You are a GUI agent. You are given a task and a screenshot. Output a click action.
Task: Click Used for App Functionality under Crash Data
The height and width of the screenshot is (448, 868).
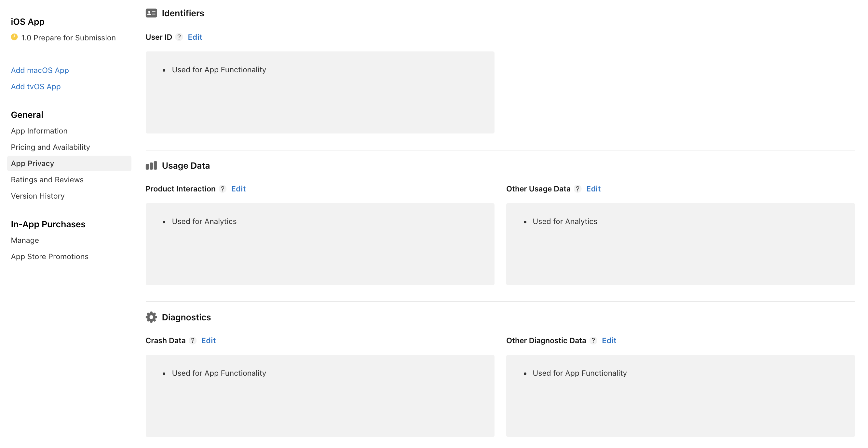tap(219, 373)
